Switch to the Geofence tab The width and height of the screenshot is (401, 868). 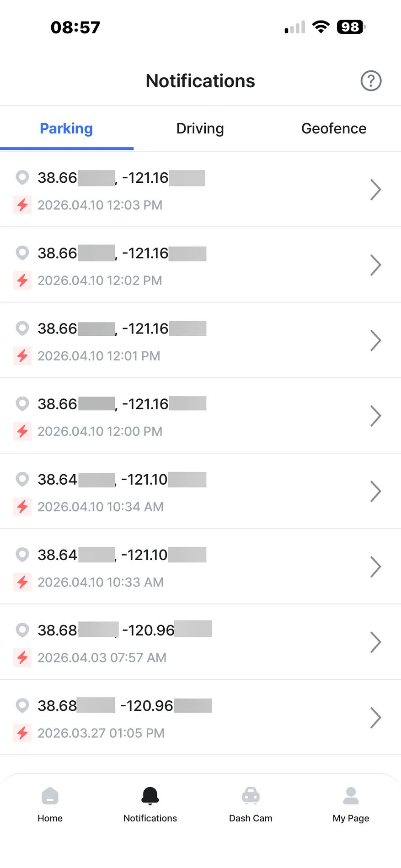point(334,129)
